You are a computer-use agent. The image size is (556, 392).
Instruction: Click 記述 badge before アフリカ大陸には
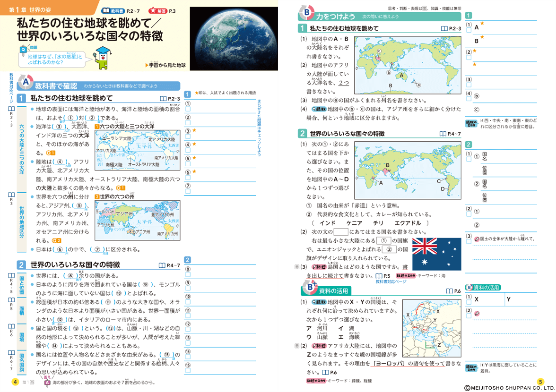pyautogui.click(x=319, y=346)
